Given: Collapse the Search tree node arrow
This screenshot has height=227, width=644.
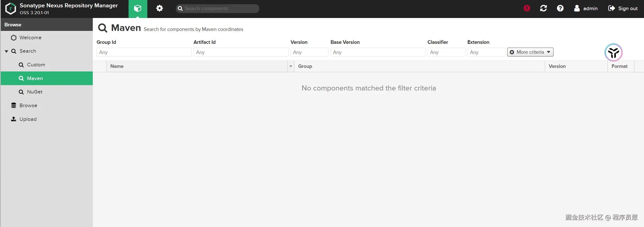Looking at the screenshot, I should [x=7, y=51].
